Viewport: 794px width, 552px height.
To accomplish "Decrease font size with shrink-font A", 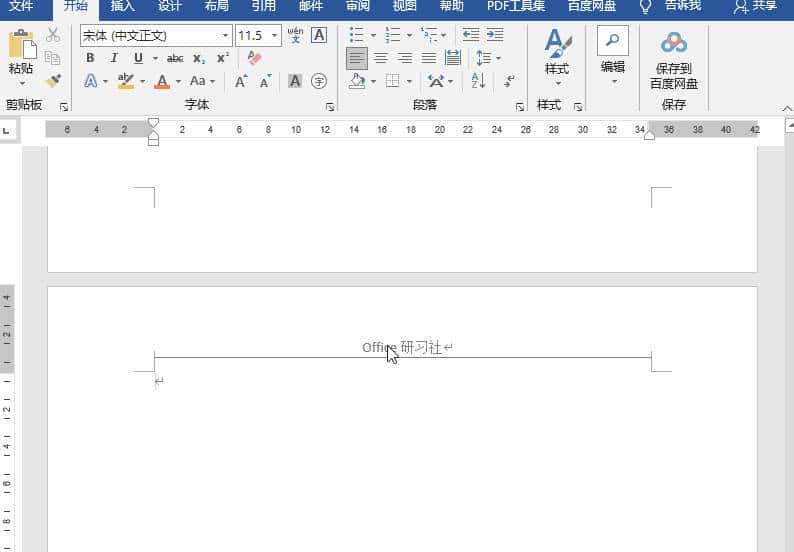I will tap(265, 81).
